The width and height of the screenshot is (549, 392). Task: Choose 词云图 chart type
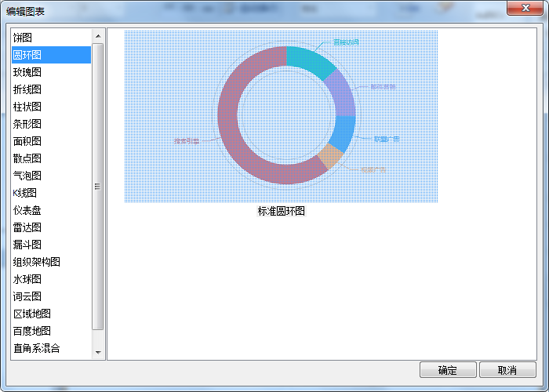tap(27, 296)
